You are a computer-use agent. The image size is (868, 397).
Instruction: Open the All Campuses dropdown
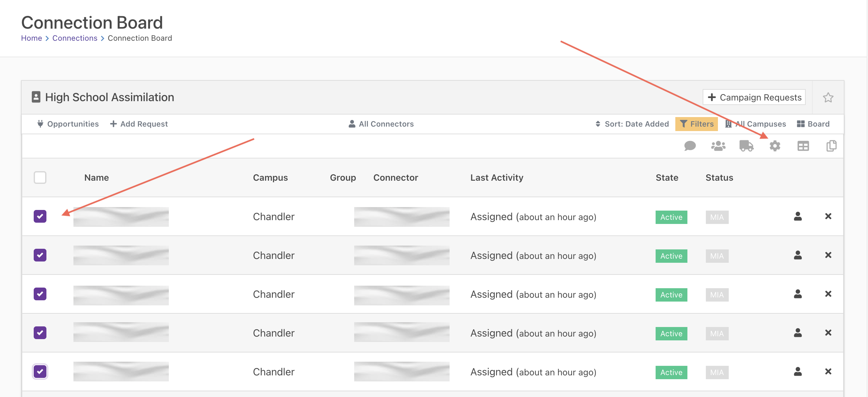755,124
